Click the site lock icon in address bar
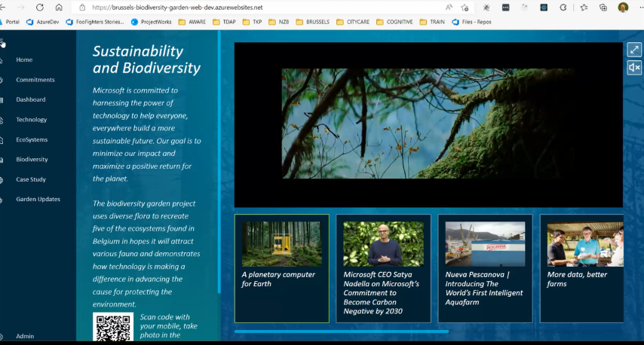 click(82, 8)
